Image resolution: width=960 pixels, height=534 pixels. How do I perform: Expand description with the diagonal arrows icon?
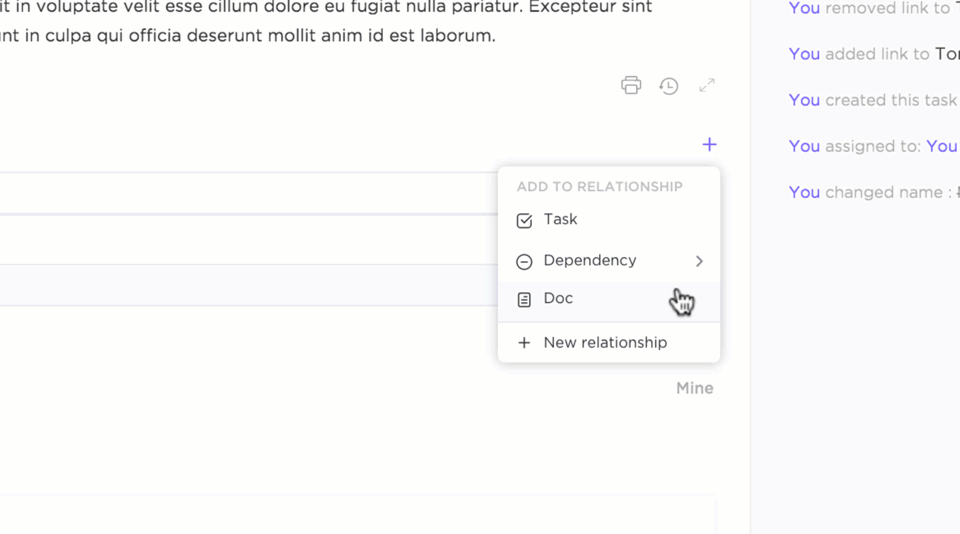pyautogui.click(x=707, y=85)
